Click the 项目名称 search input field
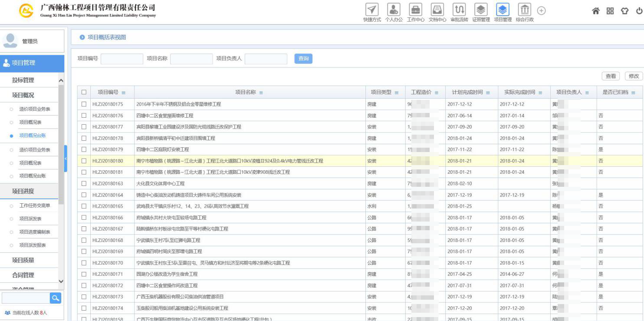 click(191, 59)
